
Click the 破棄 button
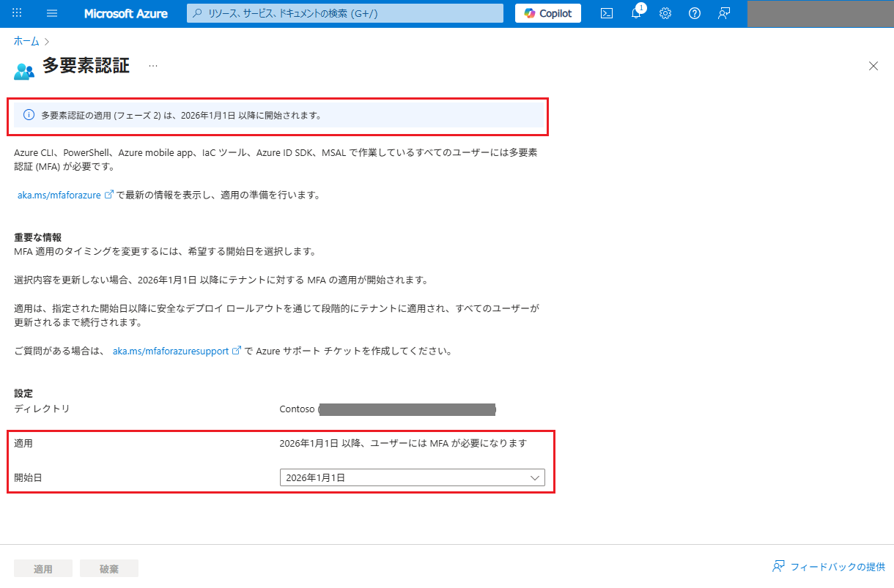(109, 569)
